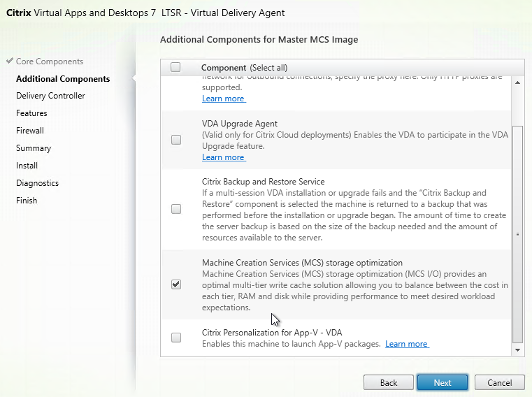
Task: Open Learn more link for App-V packages
Action: 407,344
